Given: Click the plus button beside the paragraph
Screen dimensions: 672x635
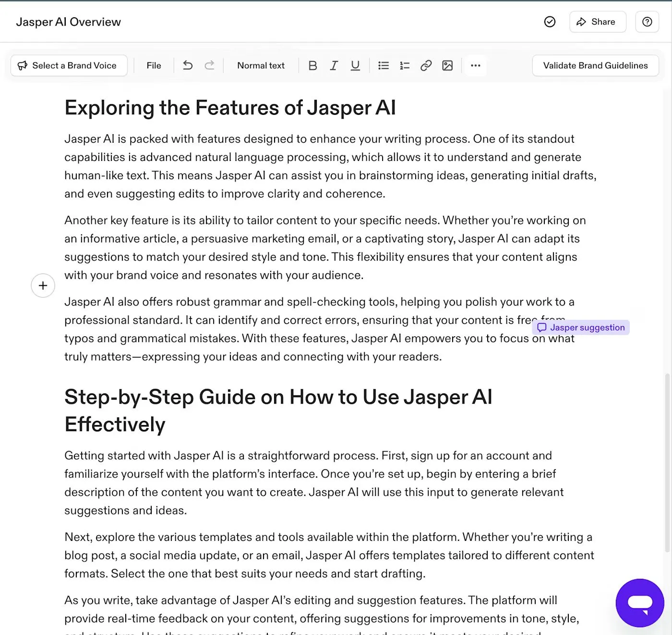Looking at the screenshot, I should [x=43, y=285].
